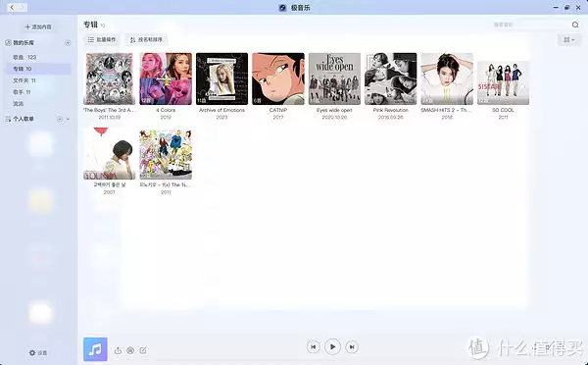Click the edit icon in the player bar
Viewport: 588px width, 365px height.
pos(143,350)
